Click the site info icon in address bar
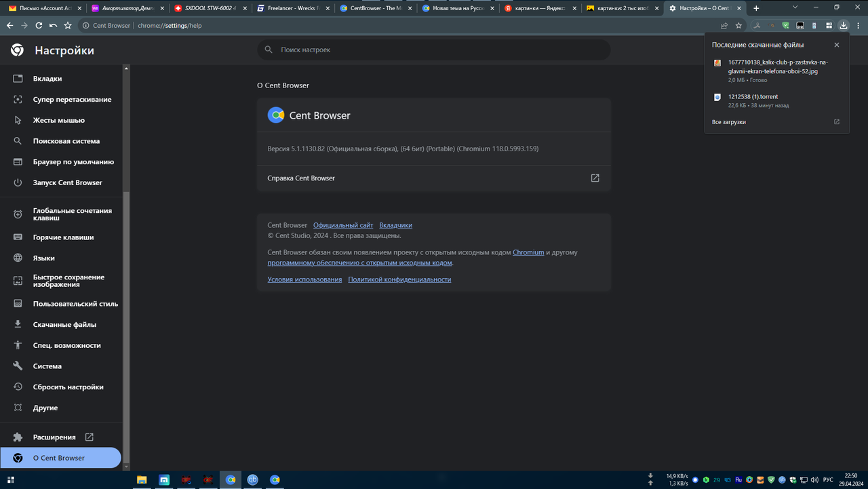This screenshot has height=489, width=868. [x=85, y=25]
